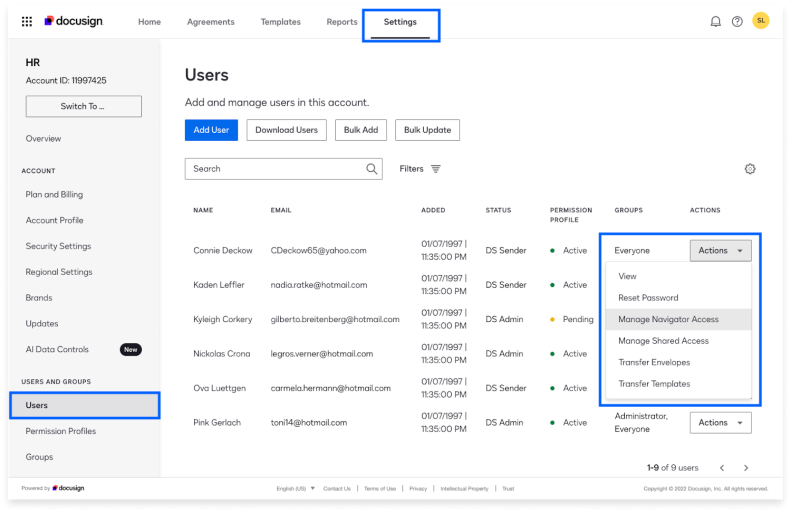Viewport: 791px width, 512px height.
Task: Open the help question mark icon
Action: click(x=737, y=21)
